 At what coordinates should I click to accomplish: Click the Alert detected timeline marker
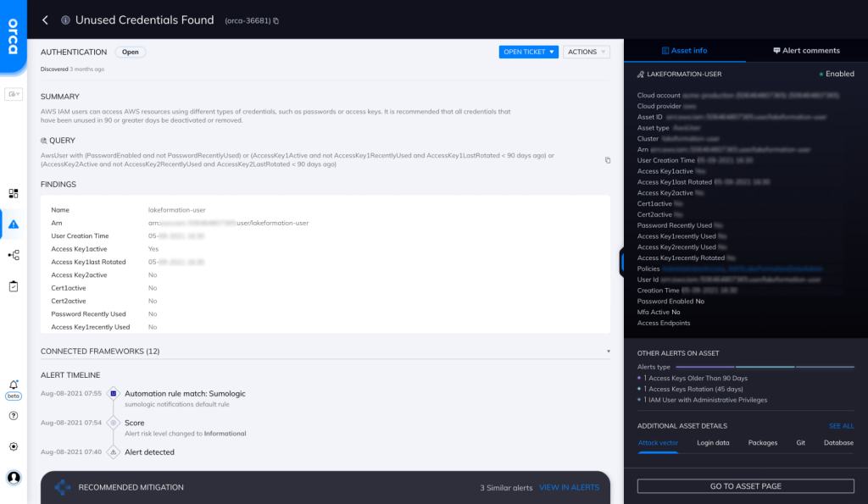coord(113,452)
